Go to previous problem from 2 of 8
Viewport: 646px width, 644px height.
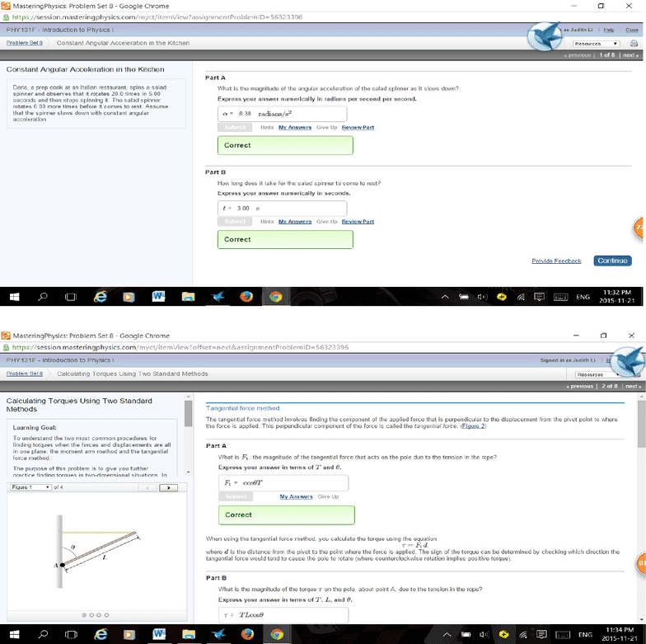(x=580, y=386)
